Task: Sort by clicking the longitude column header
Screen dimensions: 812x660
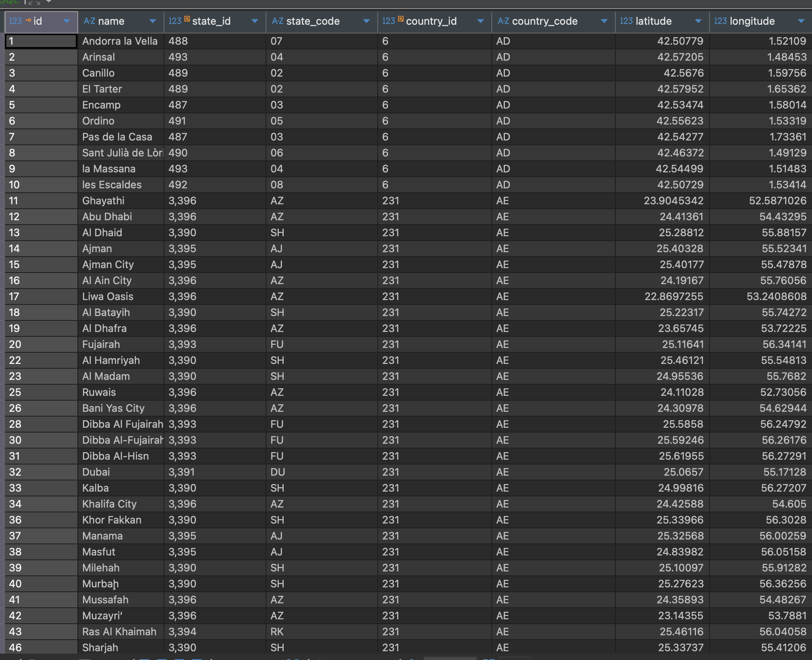Action: coord(752,21)
